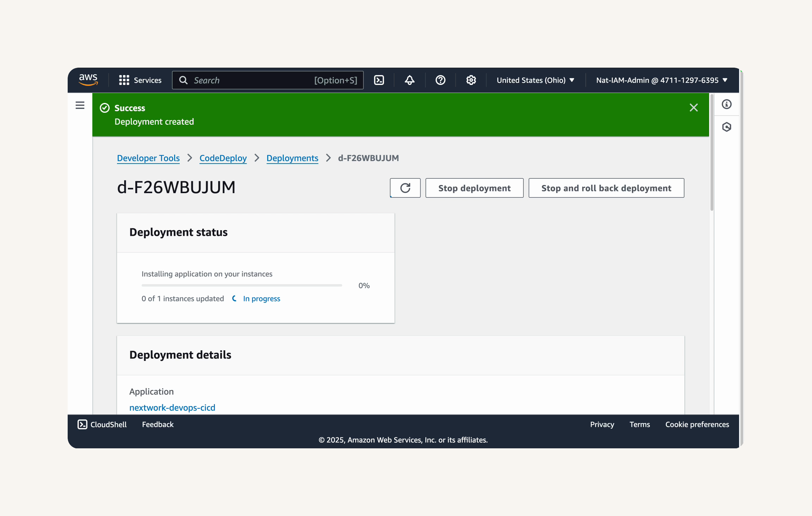Click the page vertical scrollbar
The width and height of the screenshot is (812, 516).
[712, 152]
